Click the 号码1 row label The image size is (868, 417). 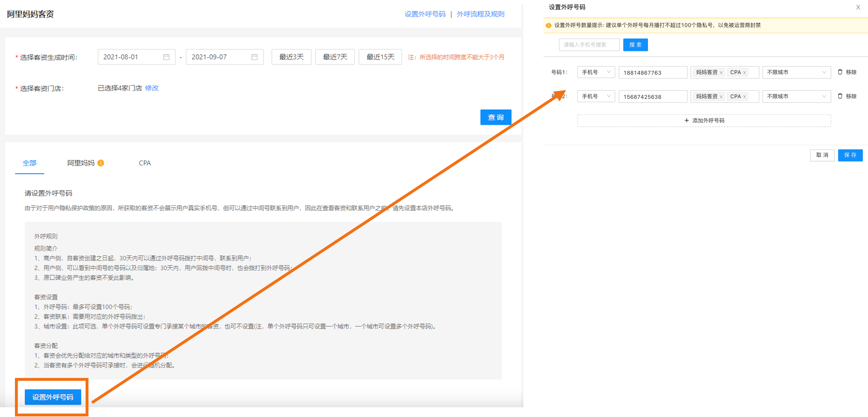[559, 72]
